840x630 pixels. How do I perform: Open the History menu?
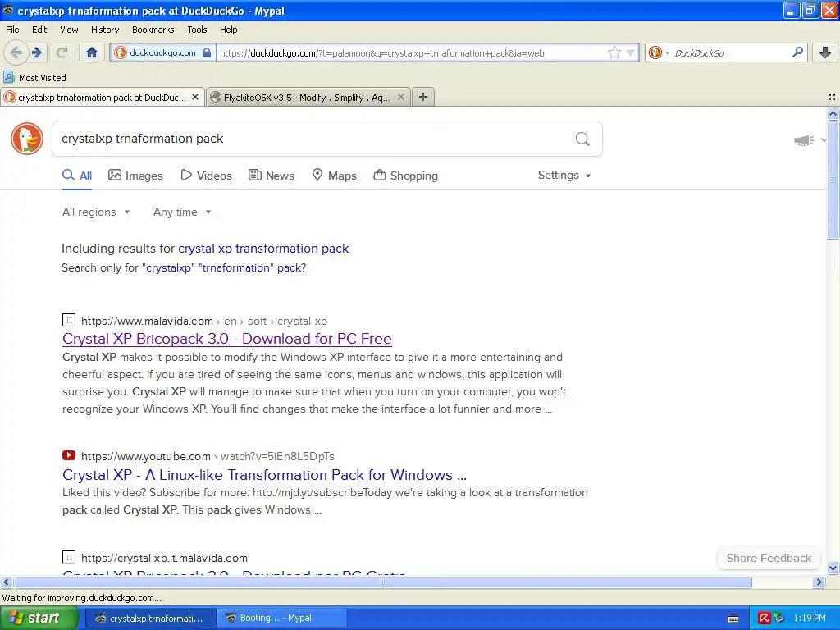(x=104, y=30)
